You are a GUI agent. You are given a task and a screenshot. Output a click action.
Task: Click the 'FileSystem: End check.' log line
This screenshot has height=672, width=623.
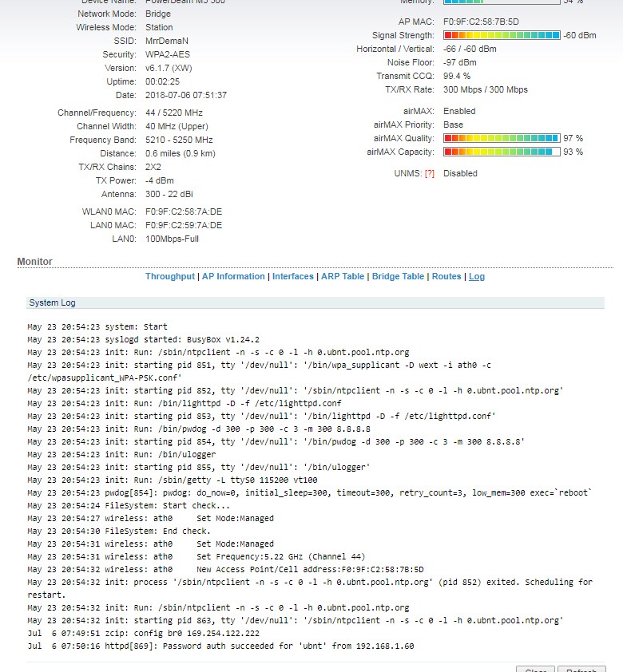coord(119,531)
